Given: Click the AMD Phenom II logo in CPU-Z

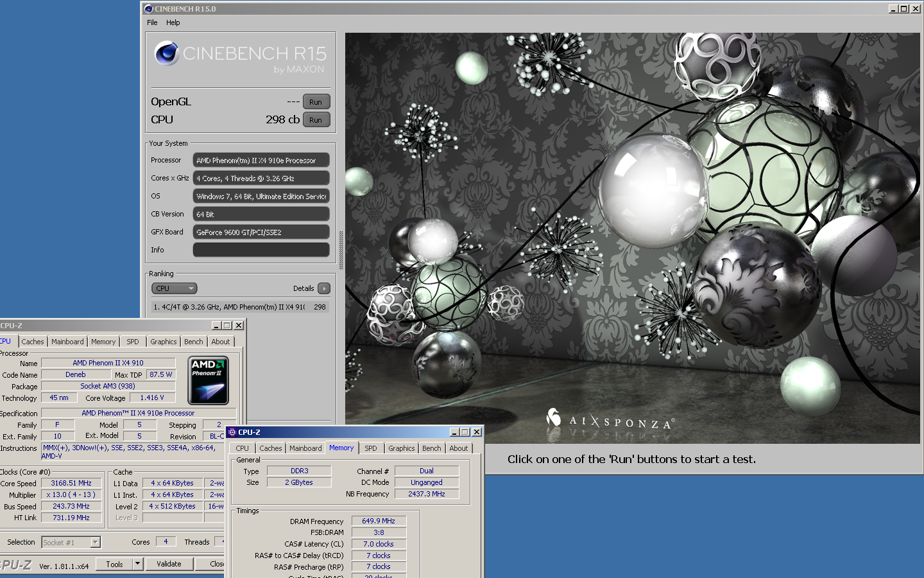Looking at the screenshot, I should coord(209,381).
